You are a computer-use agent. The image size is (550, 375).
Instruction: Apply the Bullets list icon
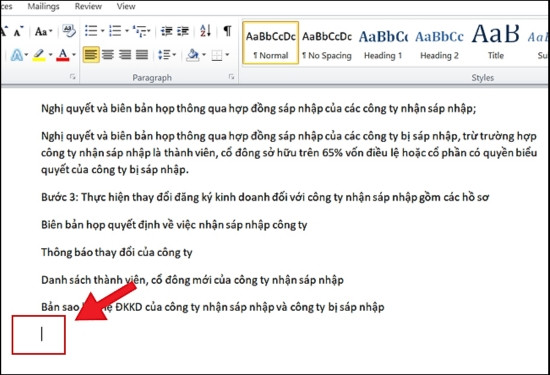91,31
